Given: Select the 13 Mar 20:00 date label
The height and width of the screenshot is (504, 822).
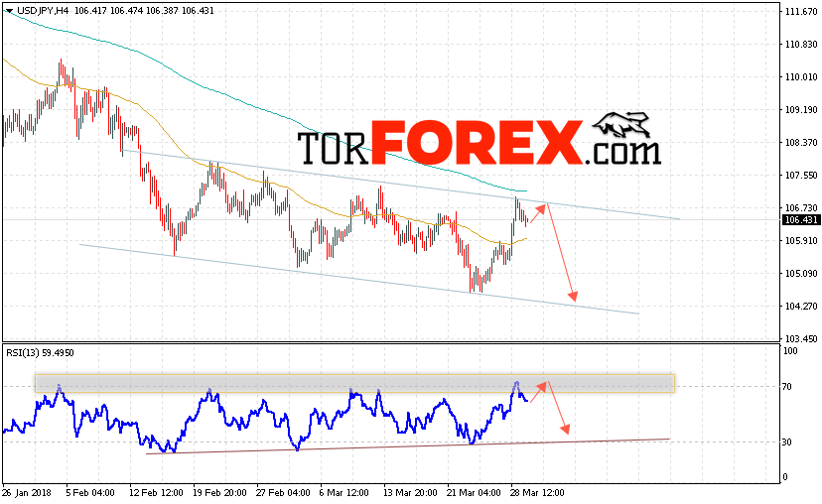Looking at the screenshot, I should pyautogui.click(x=410, y=493).
